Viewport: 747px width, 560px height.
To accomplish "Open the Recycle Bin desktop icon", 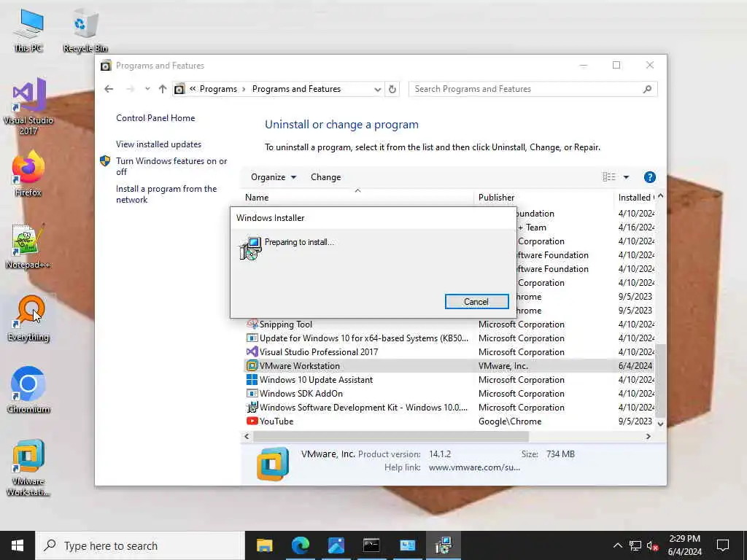I will [x=85, y=30].
